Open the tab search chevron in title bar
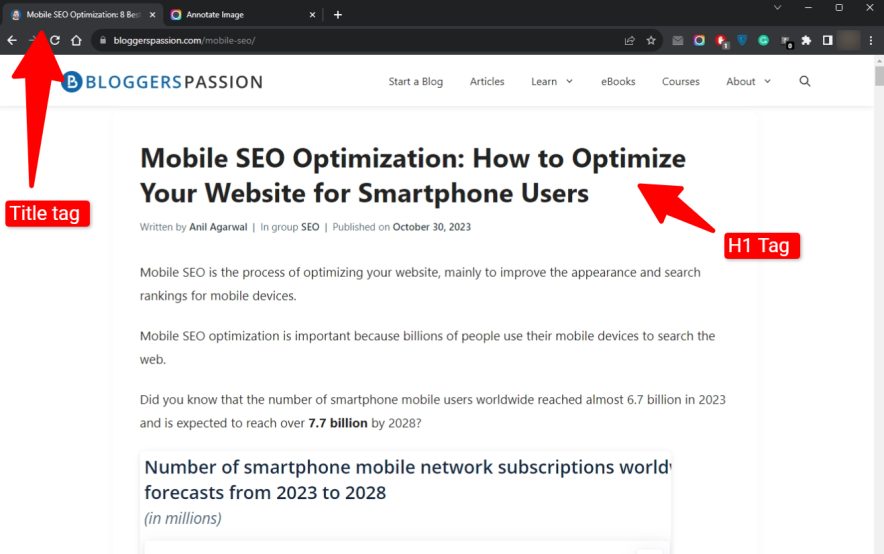 coord(778,8)
